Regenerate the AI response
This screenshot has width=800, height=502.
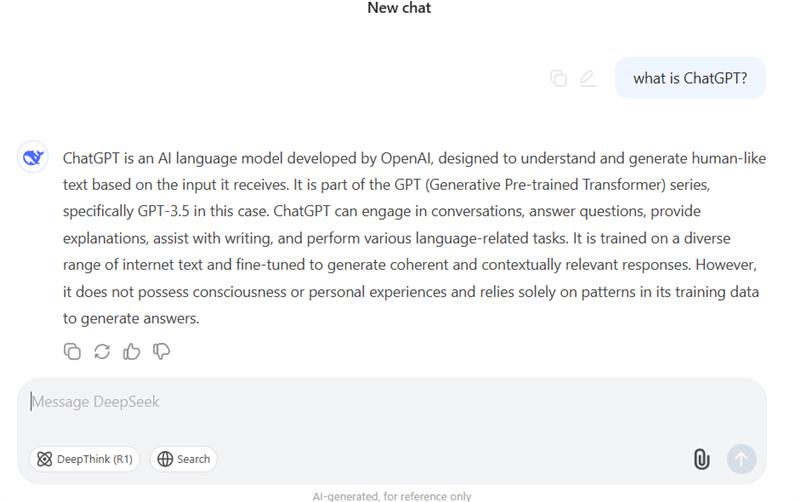(102, 352)
